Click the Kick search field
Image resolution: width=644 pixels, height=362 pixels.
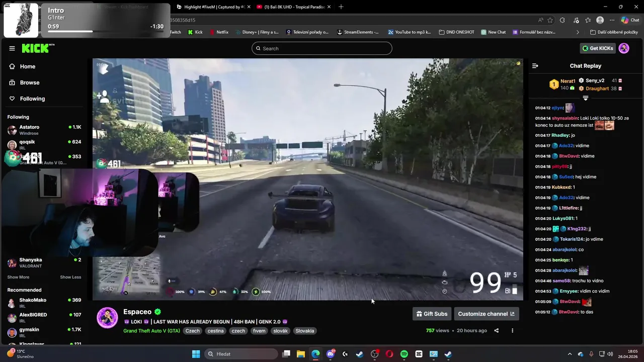coord(322,48)
